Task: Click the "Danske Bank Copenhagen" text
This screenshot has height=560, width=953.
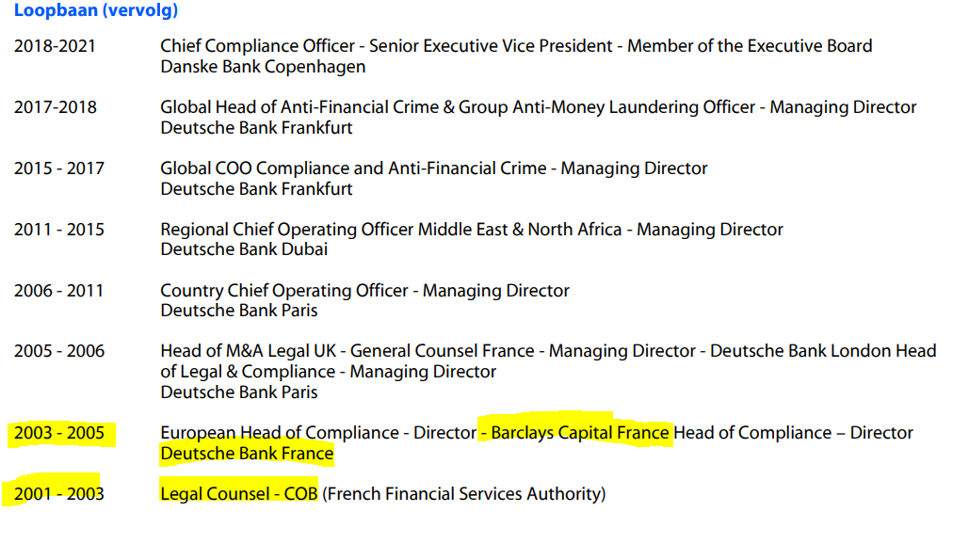Action: pyautogui.click(x=263, y=67)
